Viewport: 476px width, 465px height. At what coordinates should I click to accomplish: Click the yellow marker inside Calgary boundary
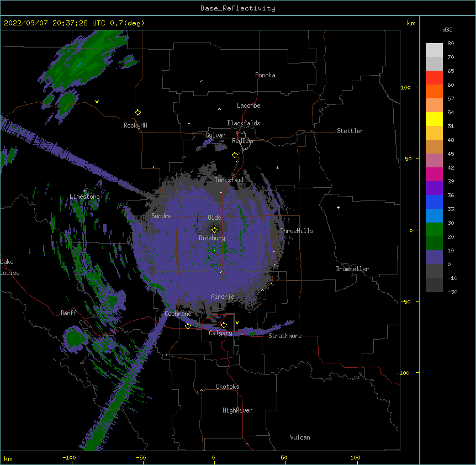224,325
